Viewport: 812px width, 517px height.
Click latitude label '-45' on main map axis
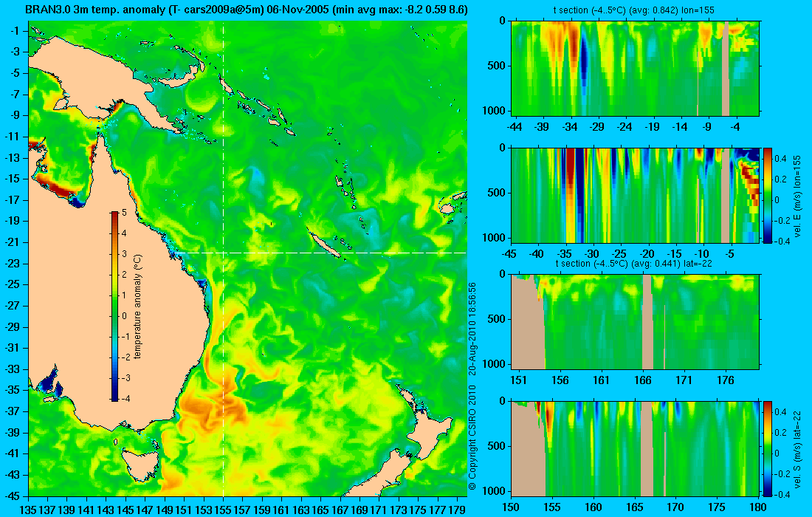pos(12,496)
